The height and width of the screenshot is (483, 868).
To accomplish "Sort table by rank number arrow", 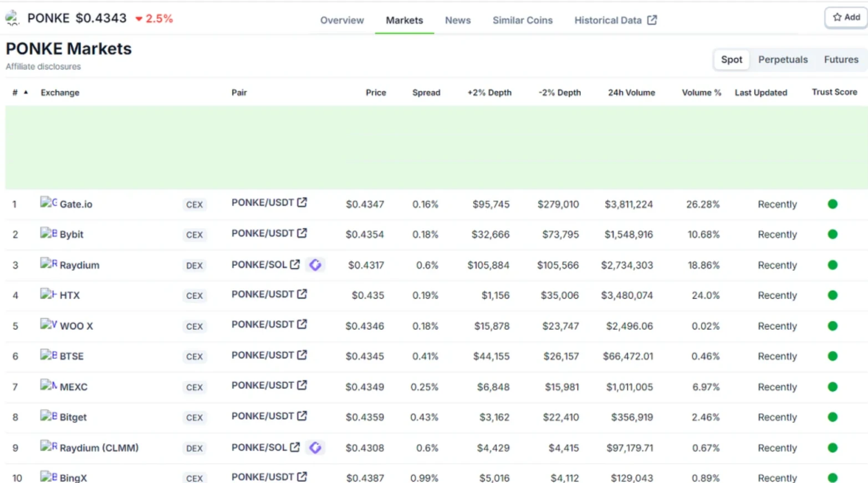I will [25, 93].
